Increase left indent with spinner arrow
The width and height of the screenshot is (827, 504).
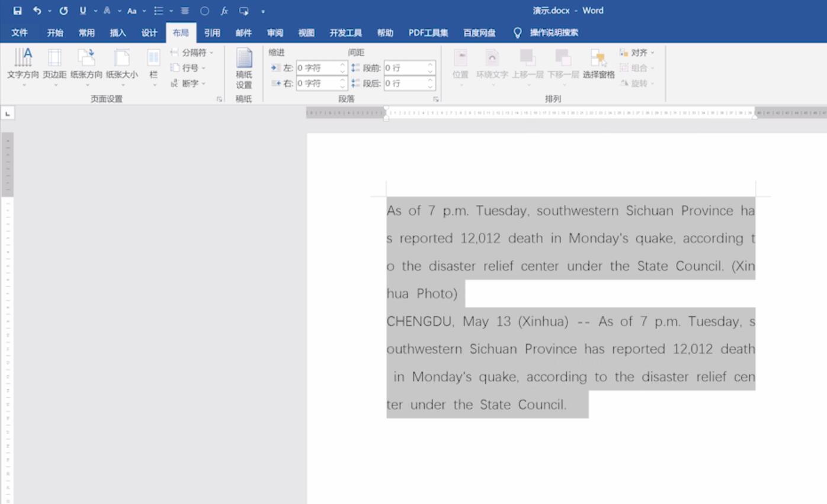(x=342, y=65)
